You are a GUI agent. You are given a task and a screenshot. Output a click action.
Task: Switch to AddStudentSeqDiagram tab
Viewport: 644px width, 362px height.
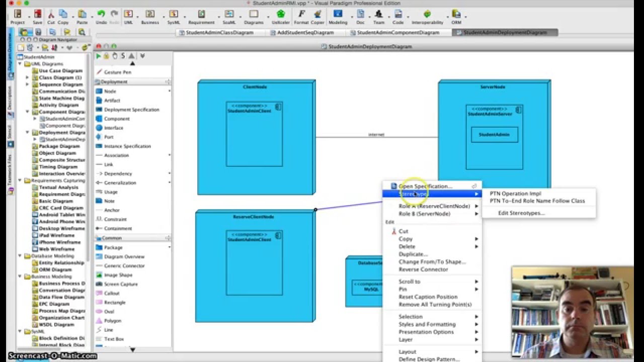point(305,33)
